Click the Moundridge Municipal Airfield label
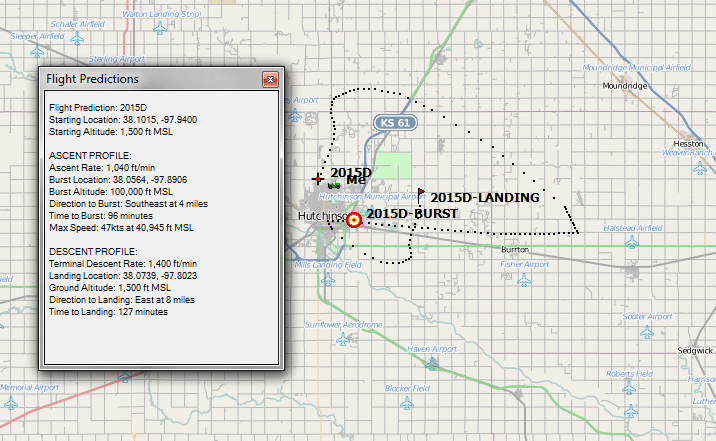The height and width of the screenshot is (441, 716). 637,68
